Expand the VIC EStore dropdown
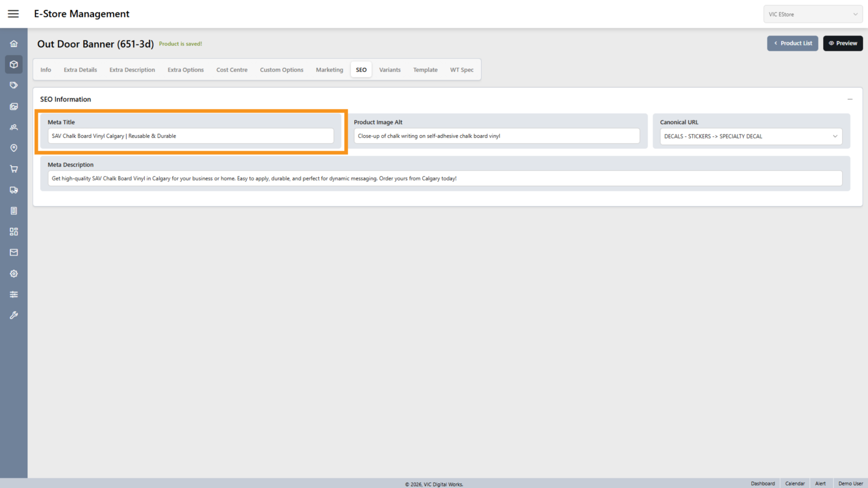 coord(812,14)
